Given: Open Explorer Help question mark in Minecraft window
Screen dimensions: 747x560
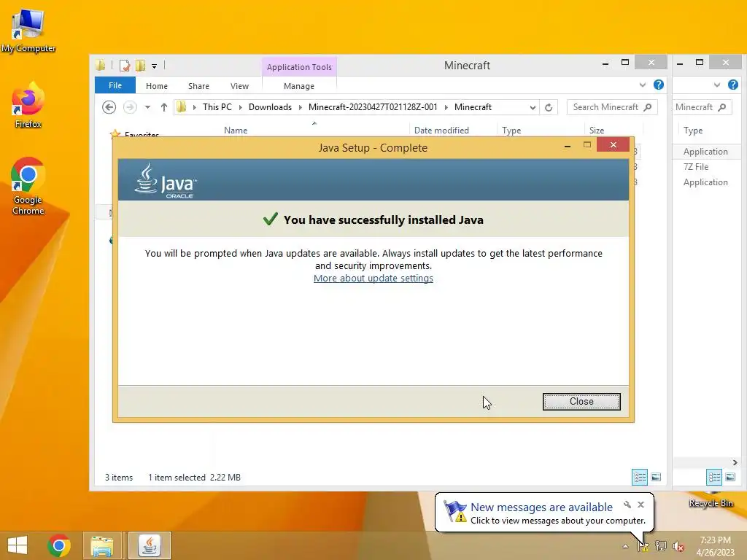Looking at the screenshot, I should pos(659,85).
